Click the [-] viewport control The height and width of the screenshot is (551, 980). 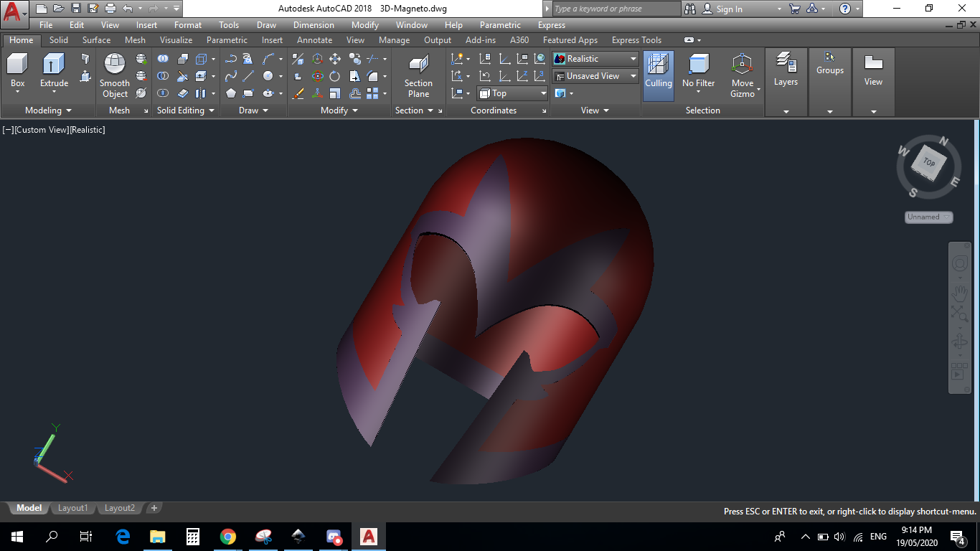click(8, 130)
